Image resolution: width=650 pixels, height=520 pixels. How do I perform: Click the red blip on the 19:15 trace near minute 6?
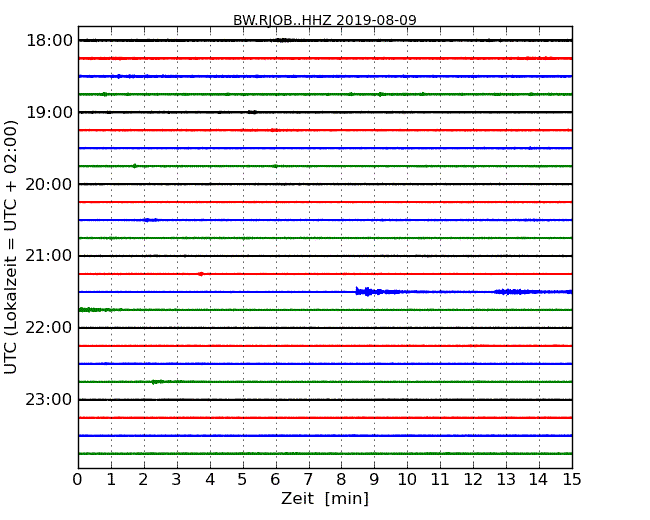point(274,130)
